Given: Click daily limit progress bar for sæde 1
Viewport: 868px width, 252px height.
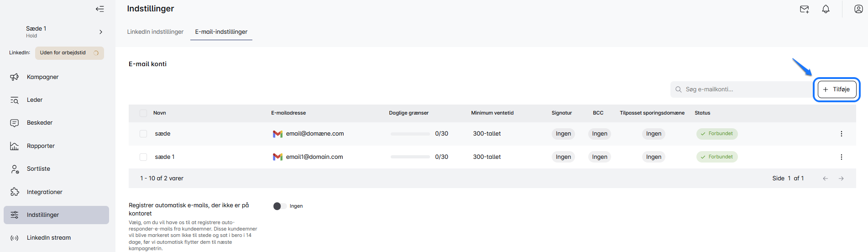Looking at the screenshot, I should (x=410, y=157).
